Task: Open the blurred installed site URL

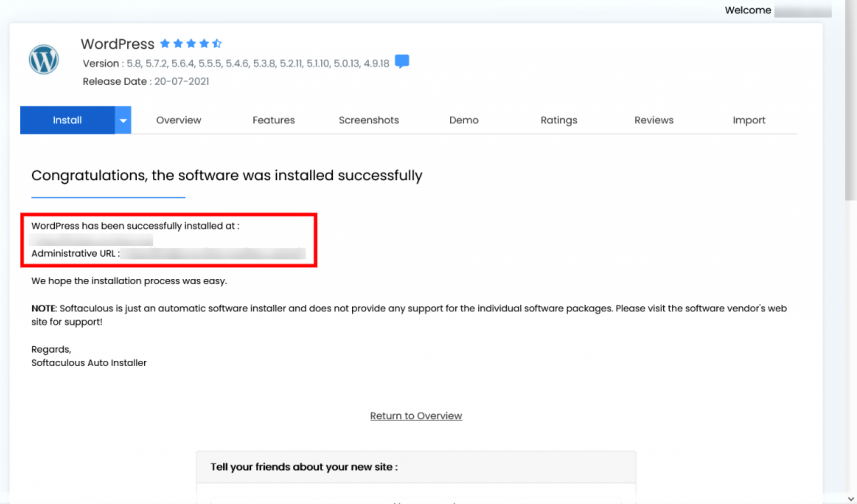Action: click(x=91, y=240)
